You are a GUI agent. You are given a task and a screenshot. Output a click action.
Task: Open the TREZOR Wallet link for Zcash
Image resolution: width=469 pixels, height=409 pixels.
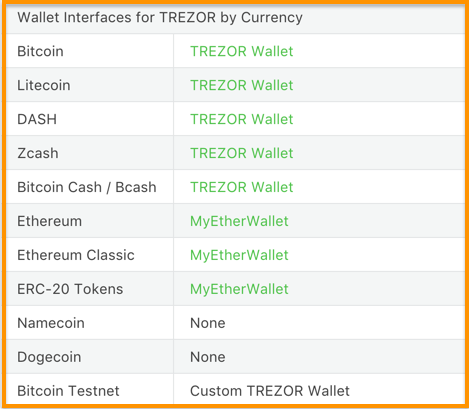tap(242, 153)
